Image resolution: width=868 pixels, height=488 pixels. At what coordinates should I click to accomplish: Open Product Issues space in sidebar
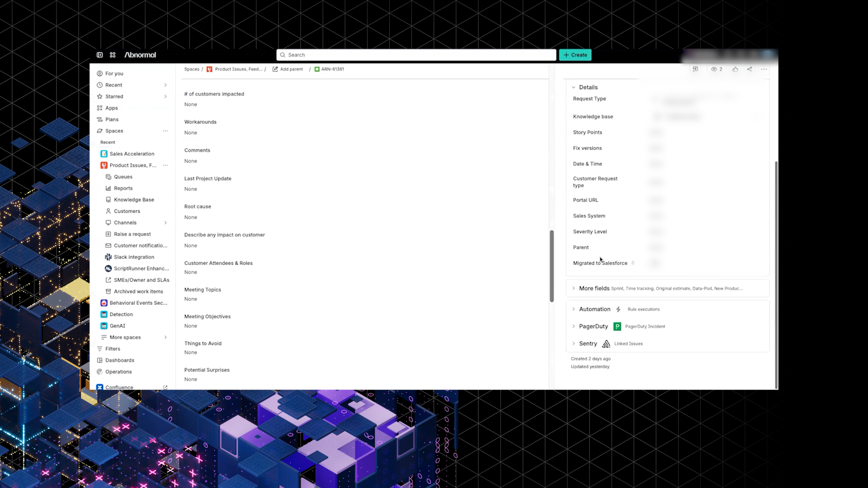133,165
